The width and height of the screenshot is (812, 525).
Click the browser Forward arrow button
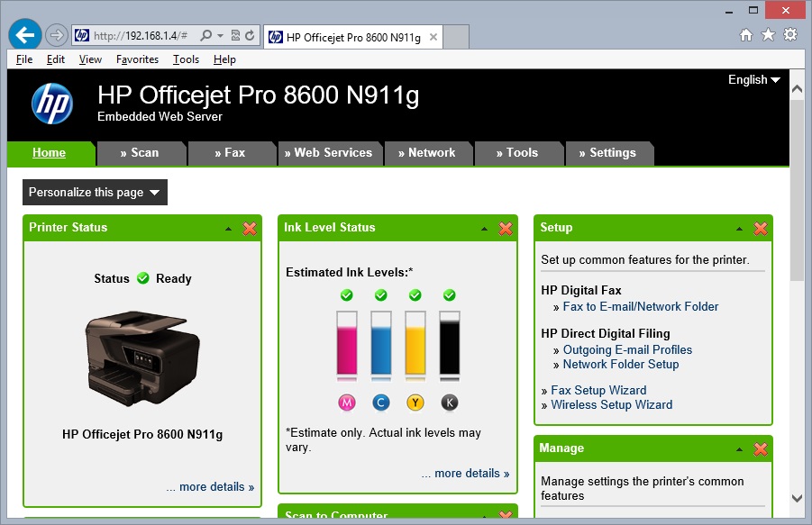coord(56,35)
